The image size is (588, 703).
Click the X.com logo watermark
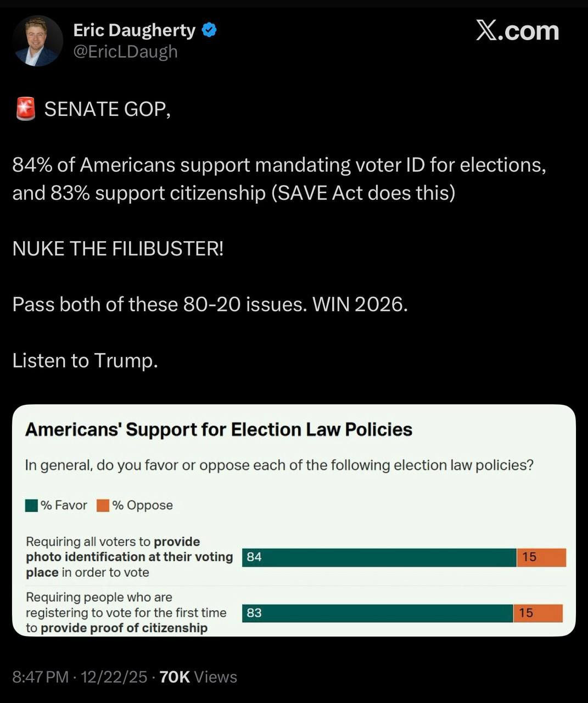coord(517,31)
